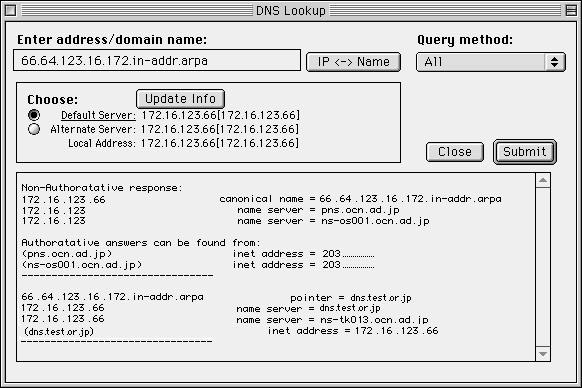Image resolution: width=582 pixels, height=388 pixels.
Task: Click the canonical name result line
Action: pos(360,199)
